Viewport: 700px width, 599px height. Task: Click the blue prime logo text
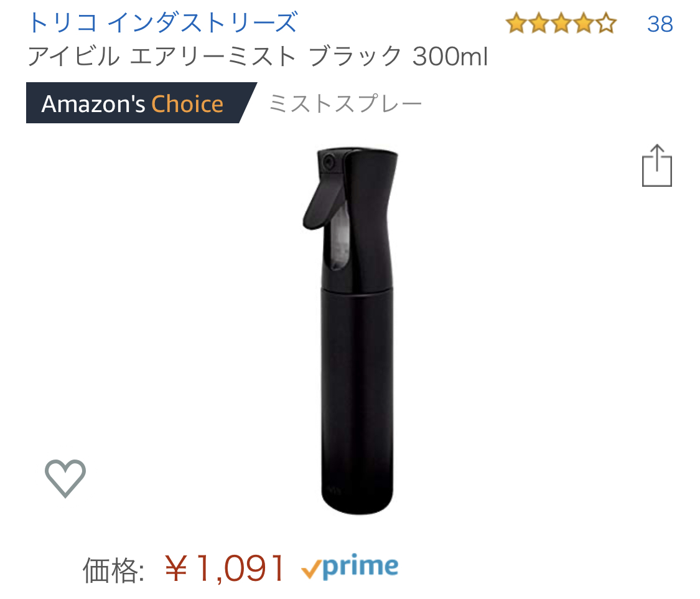(360, 567)
